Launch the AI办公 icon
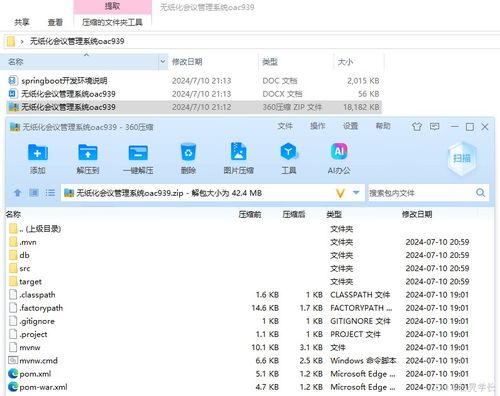Image resolution: width=500 pixels, height=396 pixels. coord(339,152)
